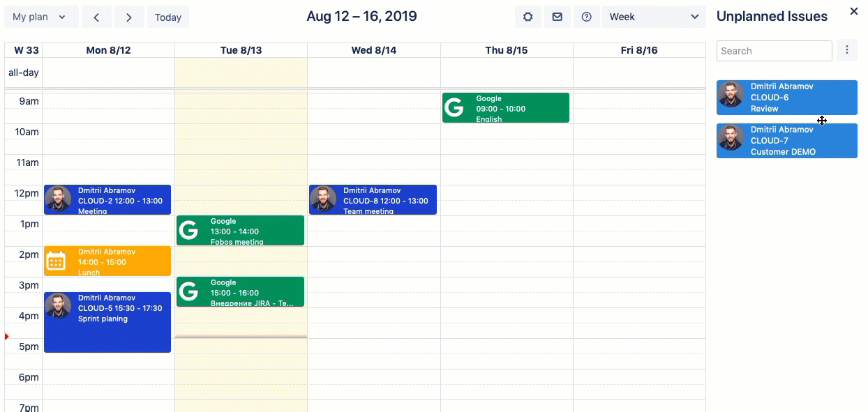Open the Week view dropdown
868x412 pixels.
(653, 17)
